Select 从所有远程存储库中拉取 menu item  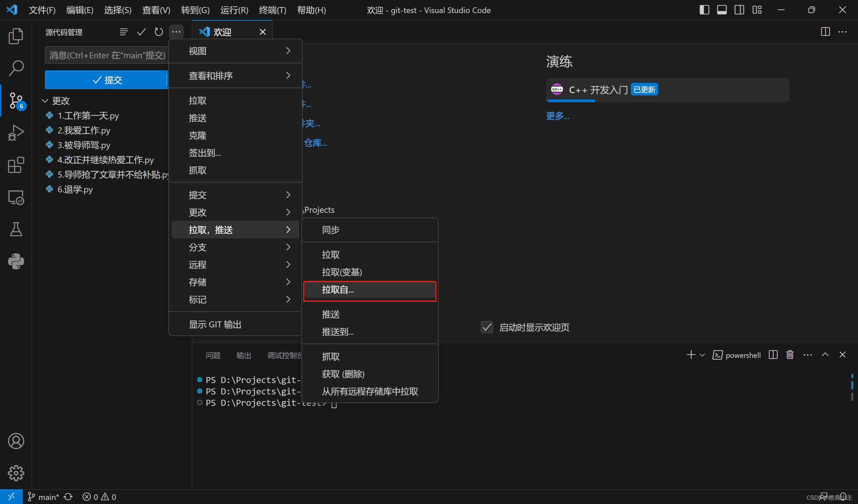[370, 392]
